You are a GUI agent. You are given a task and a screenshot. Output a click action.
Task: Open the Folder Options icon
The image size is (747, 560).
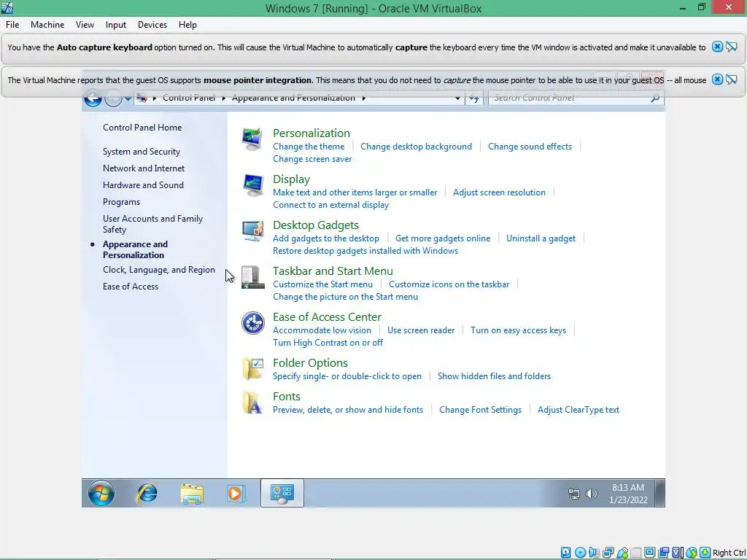pyautogui.click(x=252, y=368)
